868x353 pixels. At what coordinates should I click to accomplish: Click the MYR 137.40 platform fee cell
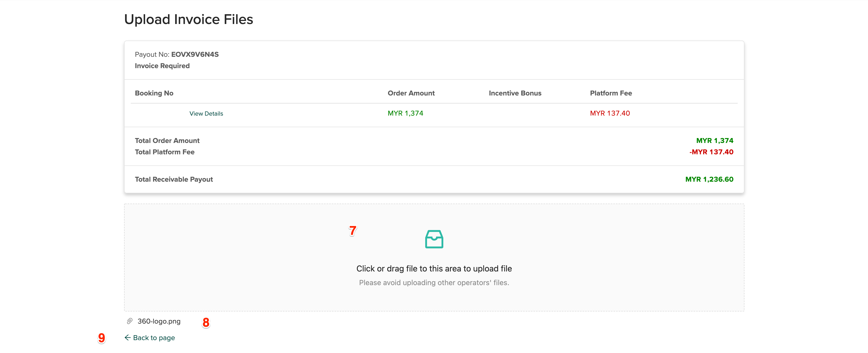coord(610,113)
